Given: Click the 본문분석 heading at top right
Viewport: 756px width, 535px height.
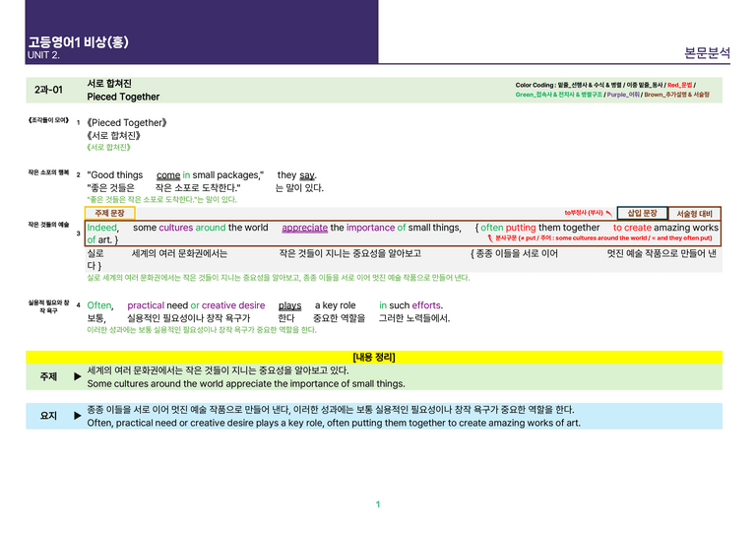Looking at the screenshot, I should [x=708, y=52].
